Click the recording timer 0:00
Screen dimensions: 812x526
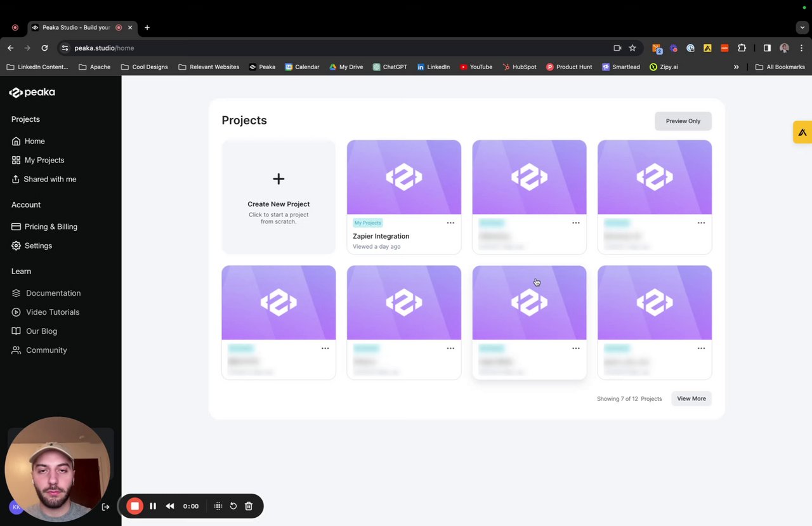191,506
